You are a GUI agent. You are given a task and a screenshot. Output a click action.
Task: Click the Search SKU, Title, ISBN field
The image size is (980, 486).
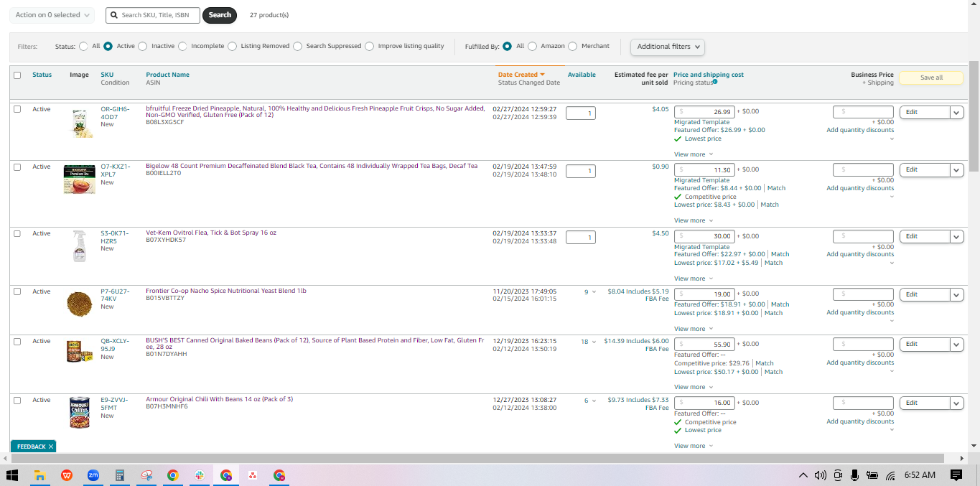coord(152,15)
